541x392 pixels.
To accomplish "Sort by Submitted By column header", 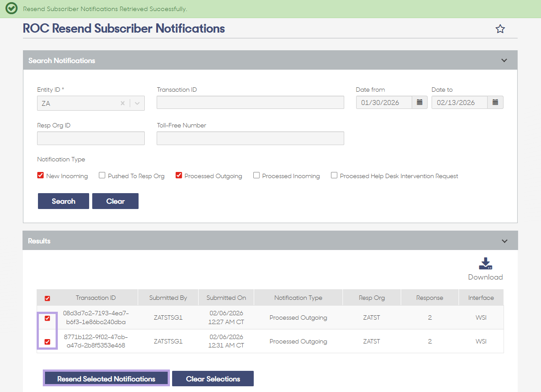I will pyautogui.click(x=168, y=298).
